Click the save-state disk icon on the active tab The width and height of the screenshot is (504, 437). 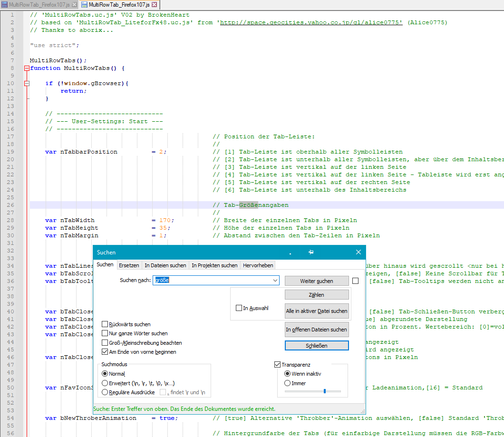(84, 5)
